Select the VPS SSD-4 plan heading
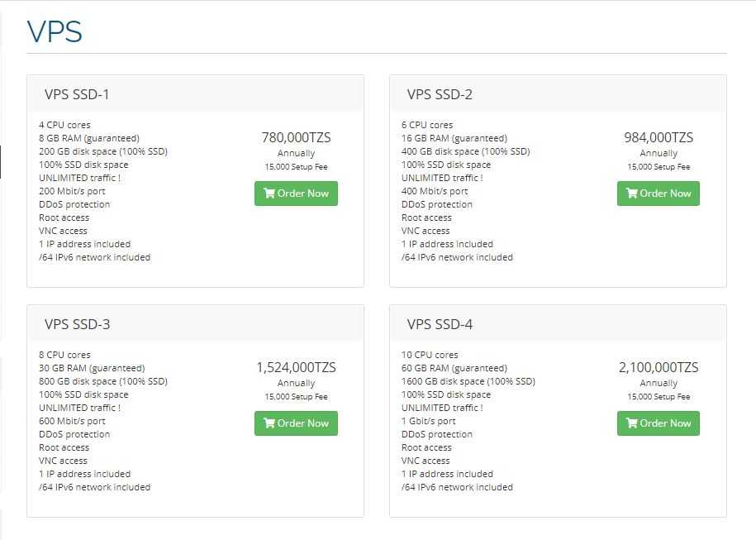The width and height of the screenshot is (756, 540). point(440,324)
